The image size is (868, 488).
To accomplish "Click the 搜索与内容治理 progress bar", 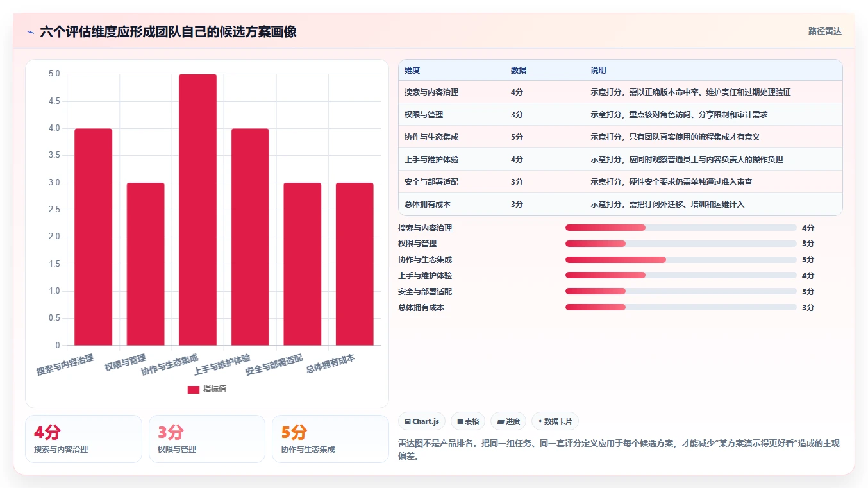I will [x=681, y=228].
